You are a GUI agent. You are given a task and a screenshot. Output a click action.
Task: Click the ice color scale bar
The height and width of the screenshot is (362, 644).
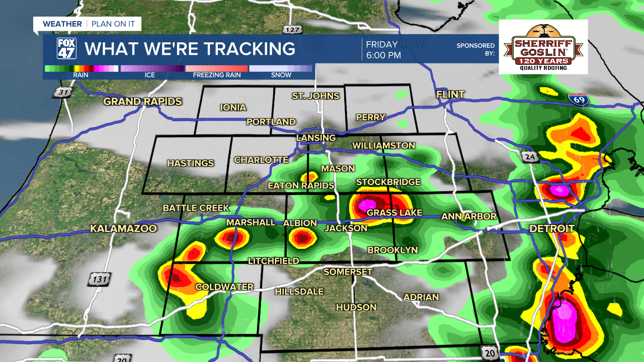(x=152, y=68)
